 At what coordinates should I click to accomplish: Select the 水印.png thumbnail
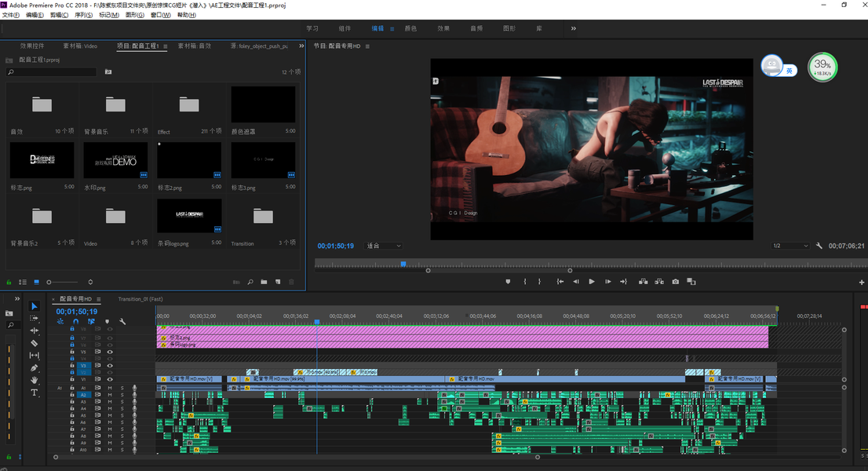pos(115,160)
